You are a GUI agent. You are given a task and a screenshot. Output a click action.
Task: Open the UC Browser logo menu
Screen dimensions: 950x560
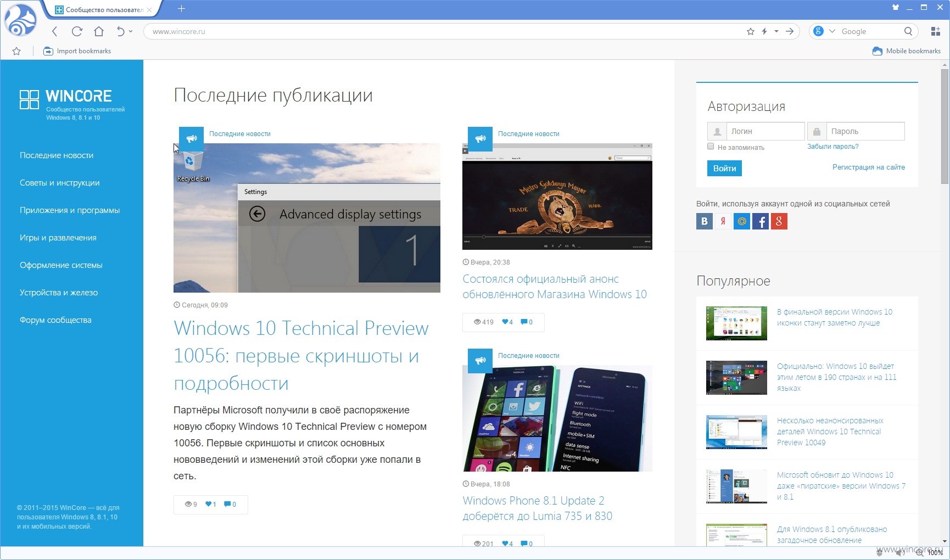[20, 20]
